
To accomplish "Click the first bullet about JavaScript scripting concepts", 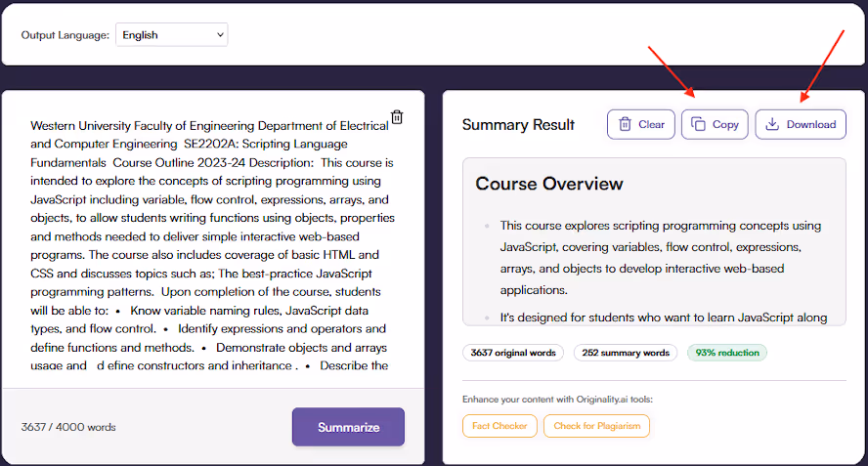I will coord(661,257).
